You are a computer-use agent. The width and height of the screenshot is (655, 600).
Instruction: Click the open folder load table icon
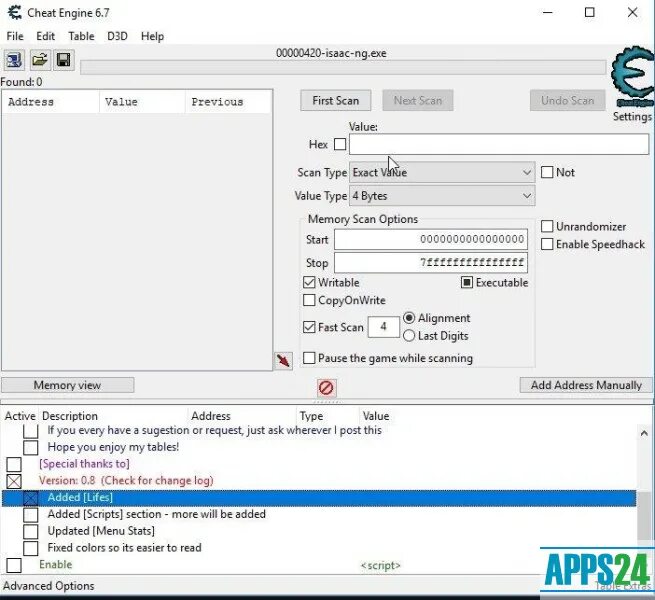[x=40, y=60]
